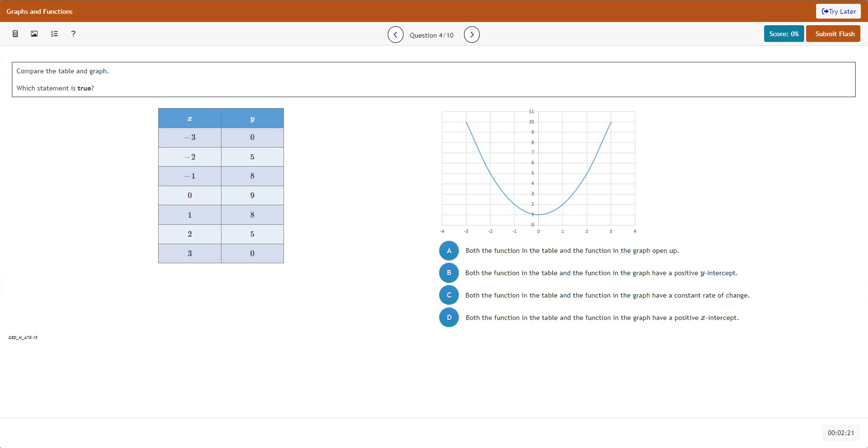Select the circle labeled C
Viewport: 868px width, 448px height.
(x=449, y=295)
